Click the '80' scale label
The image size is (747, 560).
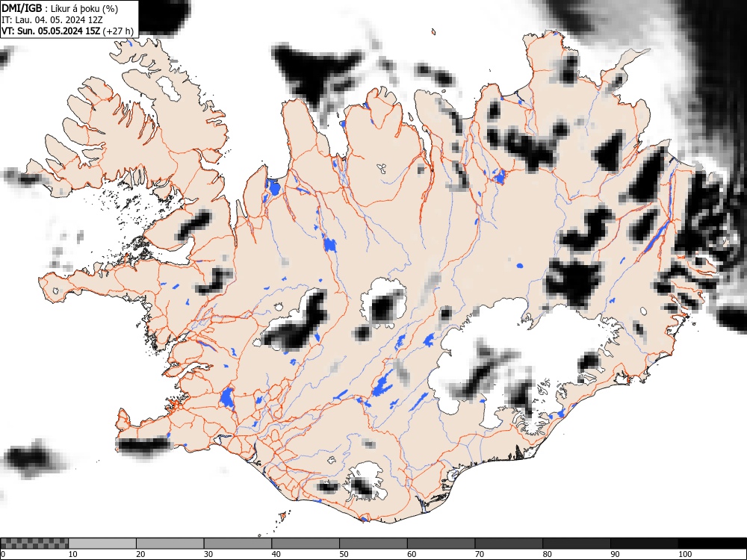(x=547, y=554)
